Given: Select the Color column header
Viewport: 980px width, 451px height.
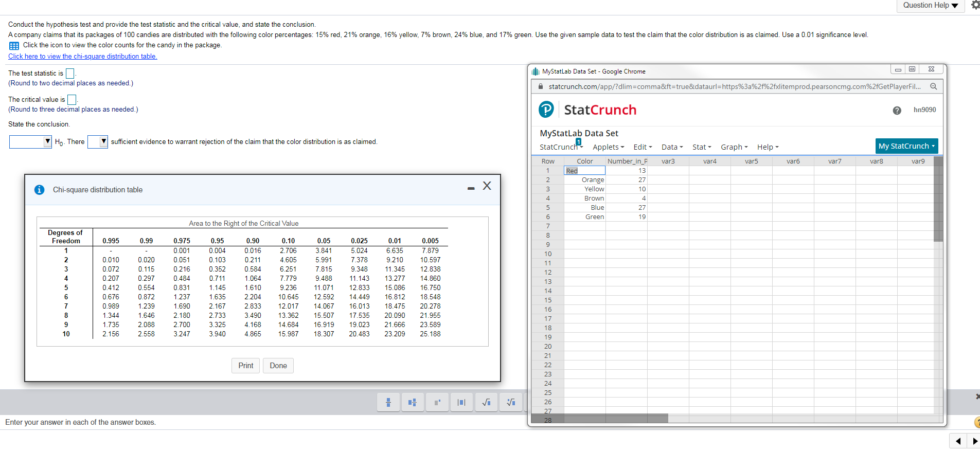Looking at the screenshot, I should click(585, 161).
